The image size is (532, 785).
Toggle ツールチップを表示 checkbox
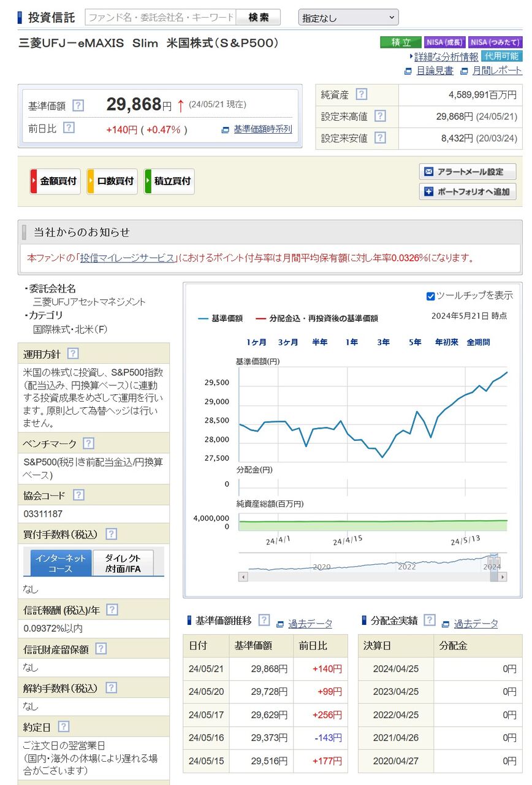[430, 296]
